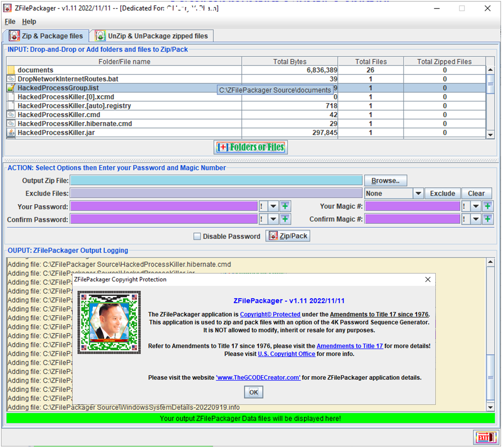Click OK in the copyright dialog
The height and width of the screenshot is (448, 502).
click(x=253, y=392)
